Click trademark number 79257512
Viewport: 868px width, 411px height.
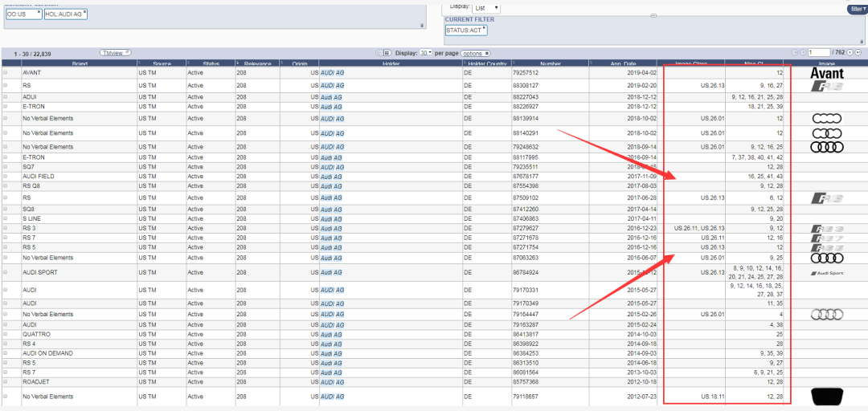tap(526, 72)
